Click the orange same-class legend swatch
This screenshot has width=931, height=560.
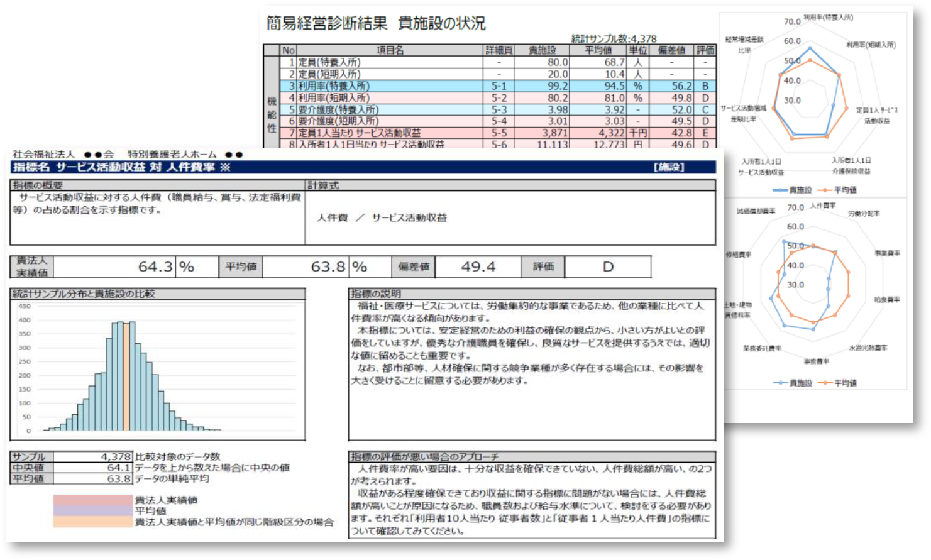click(93, 522)
